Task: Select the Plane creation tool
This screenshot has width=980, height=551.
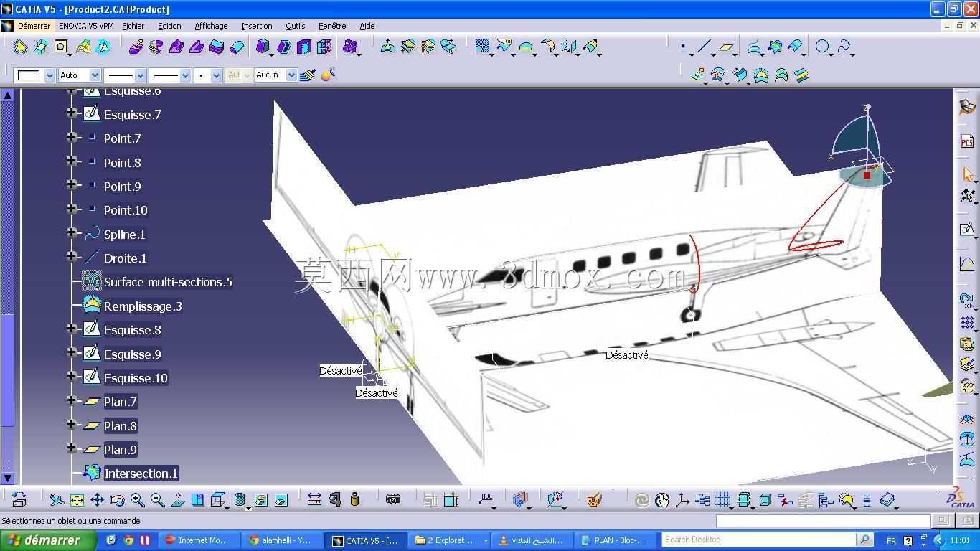Action: pos(726,47)
